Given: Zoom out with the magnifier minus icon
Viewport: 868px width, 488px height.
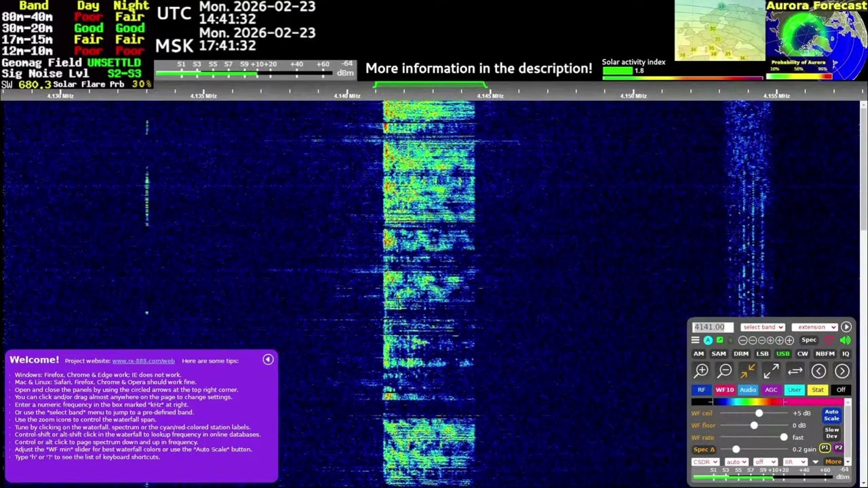Looking at the screenshot, I should [724, 371].
